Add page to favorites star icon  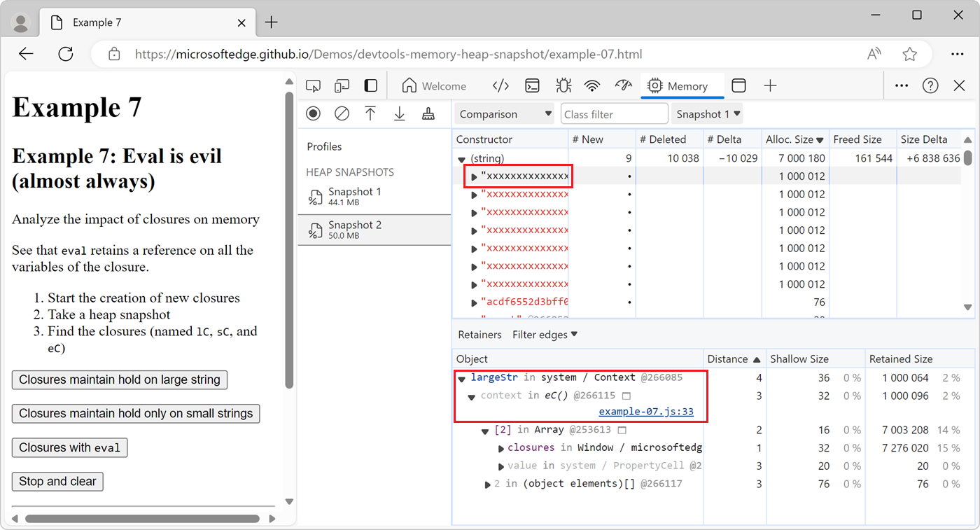point(909,54)
